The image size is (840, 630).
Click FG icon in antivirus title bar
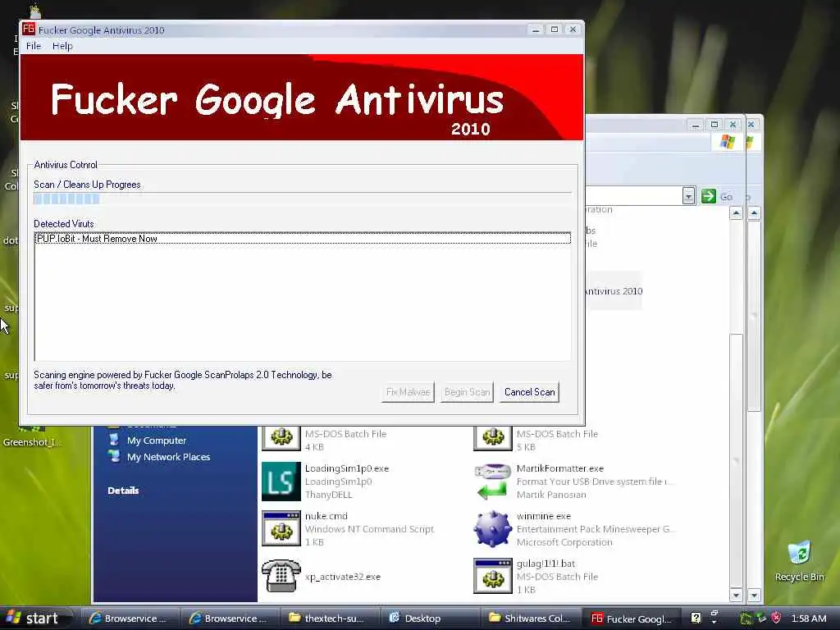tap(29, 30)
